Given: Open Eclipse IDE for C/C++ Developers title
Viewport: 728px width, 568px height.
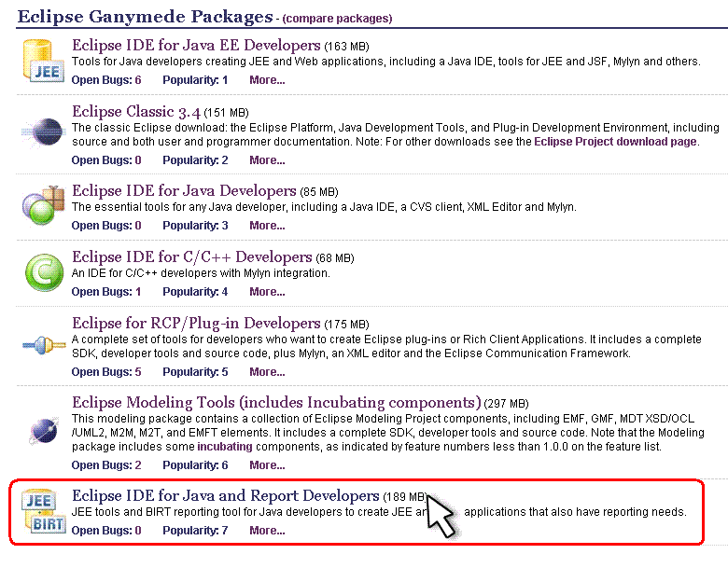Looking at the screenshot, I should tap(191, 257).
